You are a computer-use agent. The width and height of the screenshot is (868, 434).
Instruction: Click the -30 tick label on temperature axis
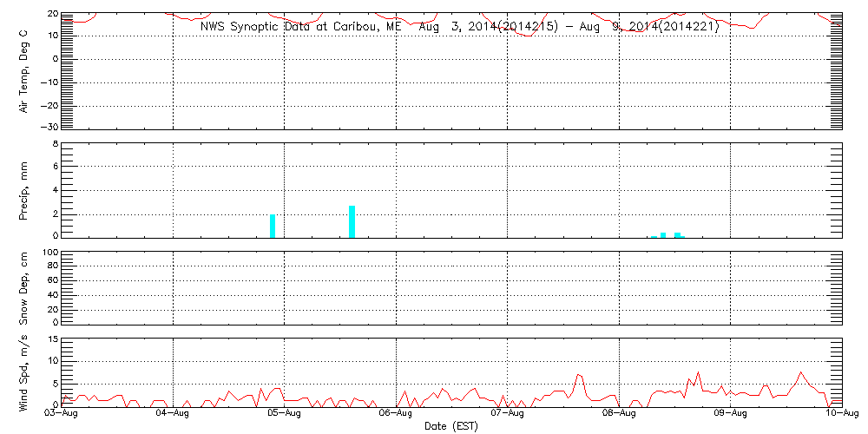pos(48,127)
